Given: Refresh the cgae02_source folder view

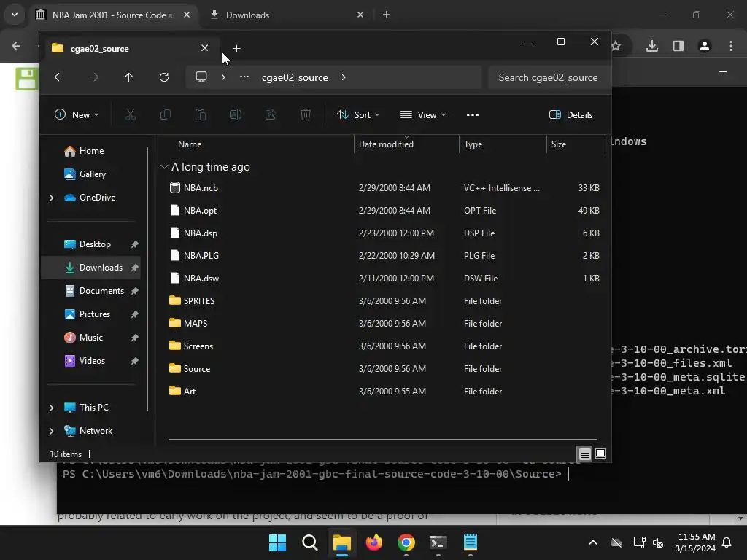Looking at the screenshot, I should (x=164, y=77).
